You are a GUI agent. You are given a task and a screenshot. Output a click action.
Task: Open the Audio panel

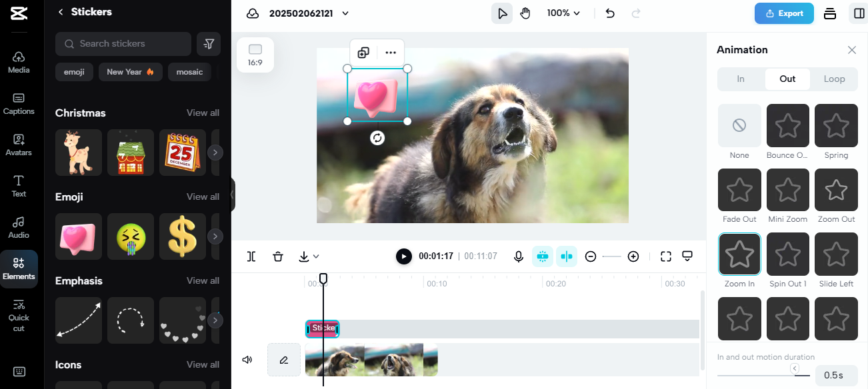(x=19, y=227)
